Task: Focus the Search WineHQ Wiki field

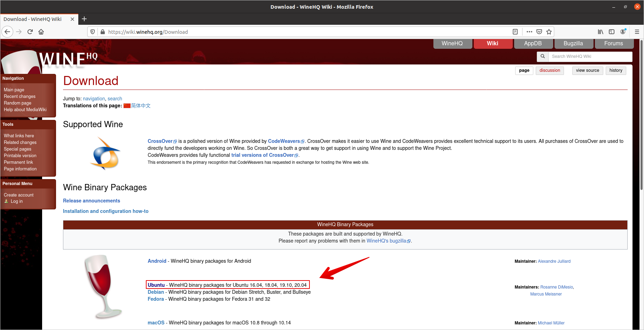Action: (590, 56)
